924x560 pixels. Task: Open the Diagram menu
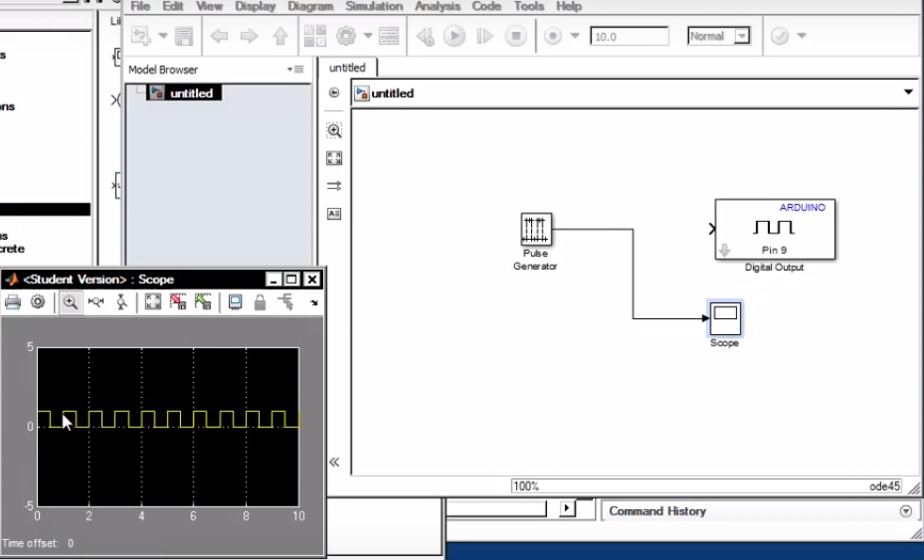[309, 6]
